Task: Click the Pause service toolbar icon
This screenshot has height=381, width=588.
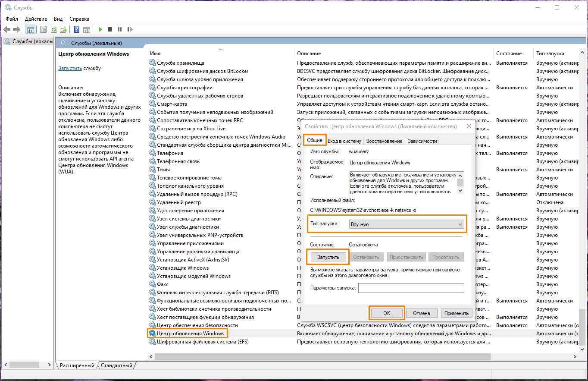Action: 120,29
